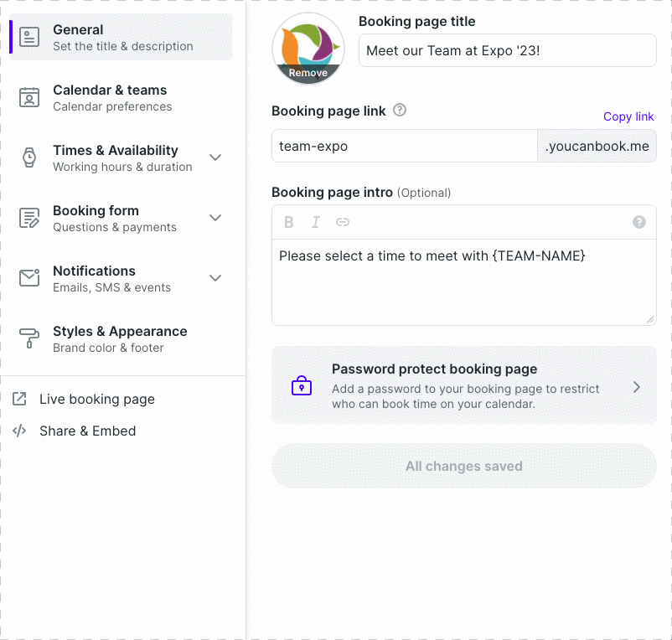Expand the Times & Availability section

point(216,157)
